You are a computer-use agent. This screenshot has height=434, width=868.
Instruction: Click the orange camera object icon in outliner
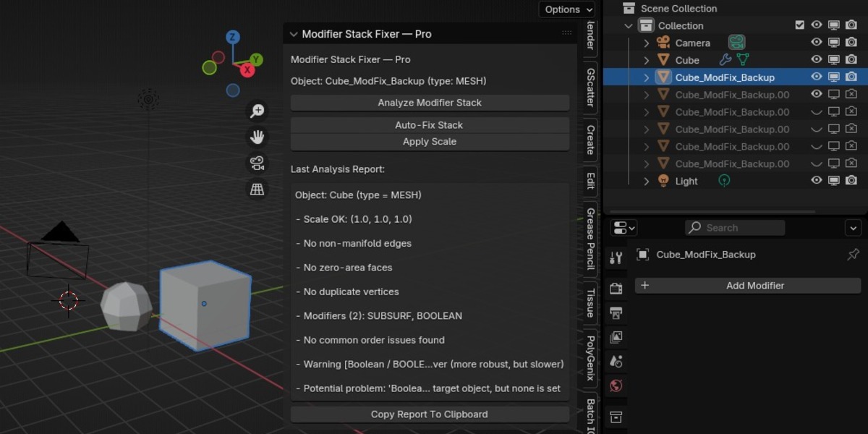point(663,43)
